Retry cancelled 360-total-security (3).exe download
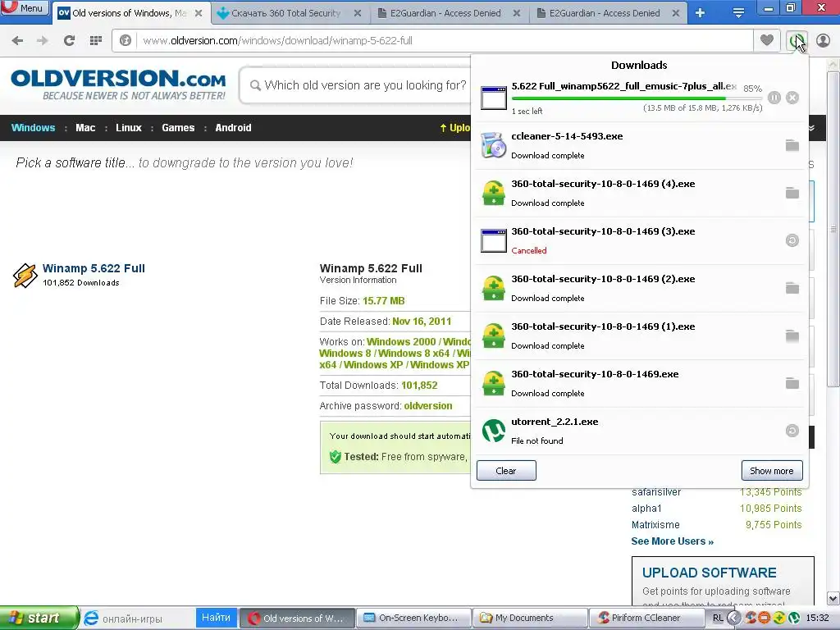This screenshot has width=840, height=630. pyautogui.click(x=792, y=240)
